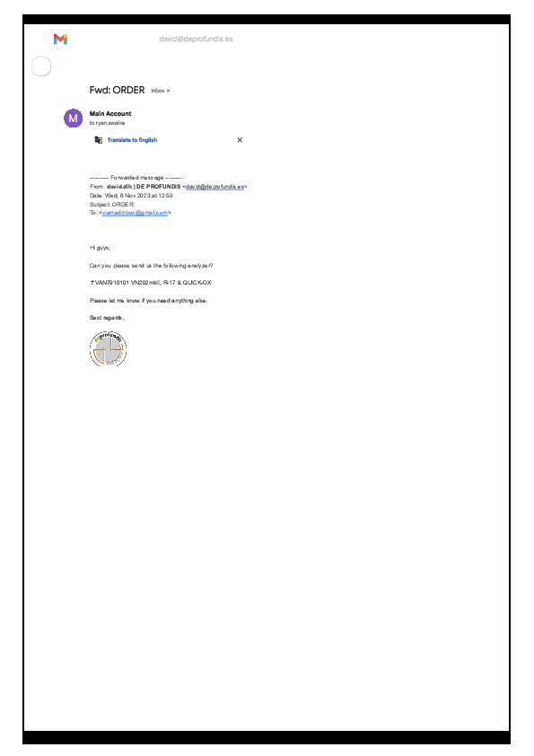Dismiss the Translate to English bar

coord(240,140)
